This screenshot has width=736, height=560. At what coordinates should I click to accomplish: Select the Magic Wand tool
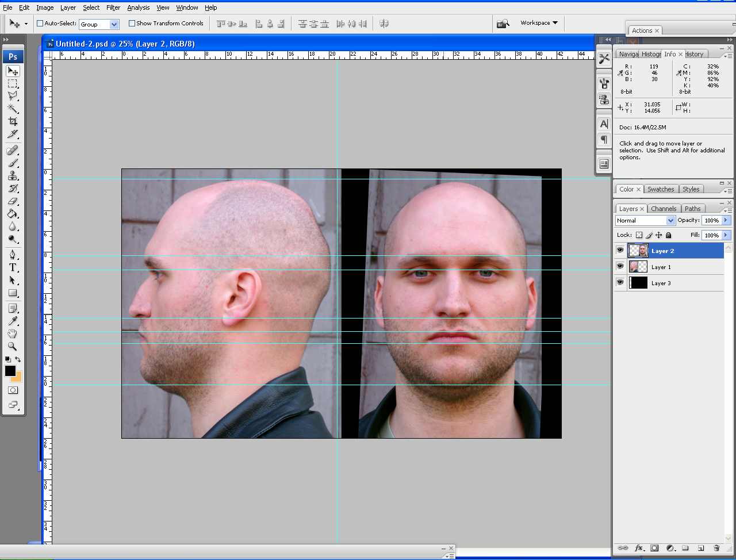click(x=13, y=109)
